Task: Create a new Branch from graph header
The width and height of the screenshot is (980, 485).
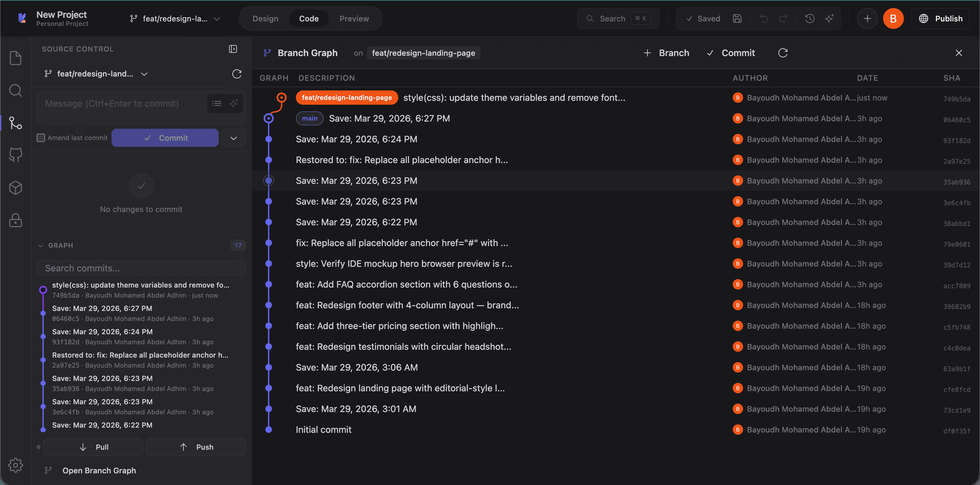Action: 666,53
